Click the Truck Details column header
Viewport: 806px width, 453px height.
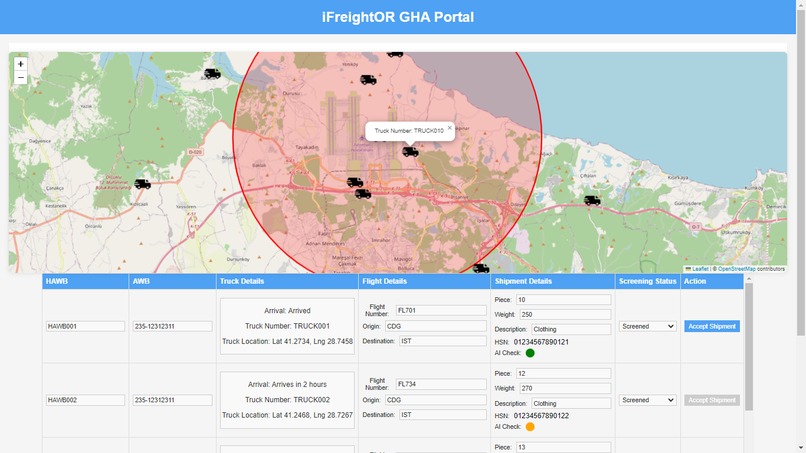287,281
